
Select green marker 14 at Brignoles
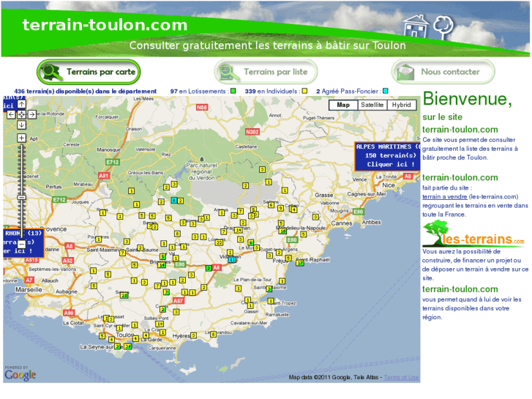[x=162, y=265]
